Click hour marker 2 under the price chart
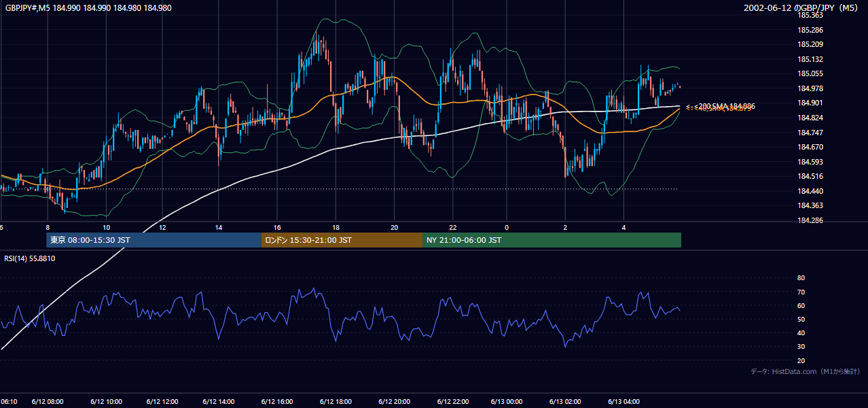This screenshot has width=868, height=408. pyautogui.click(x=565, y=227)
